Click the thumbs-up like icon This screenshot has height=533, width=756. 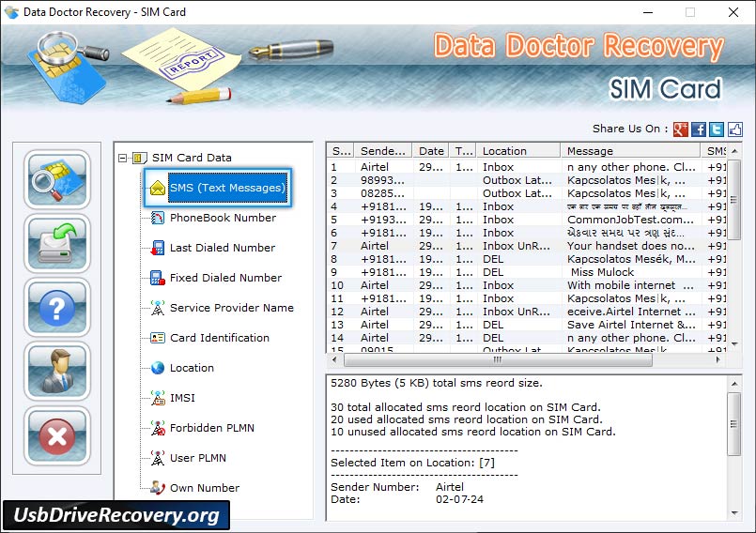coord(734,129)
